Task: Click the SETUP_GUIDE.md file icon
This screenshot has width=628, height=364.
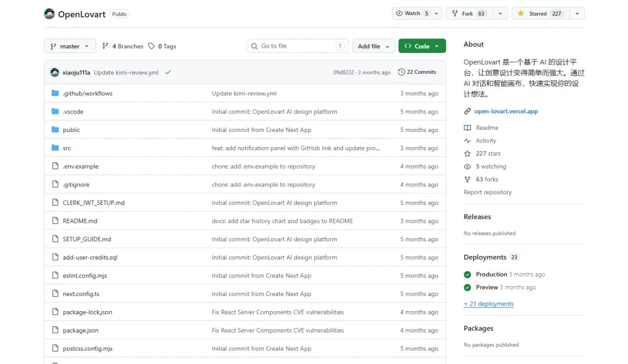Action: tap(55, 238)
